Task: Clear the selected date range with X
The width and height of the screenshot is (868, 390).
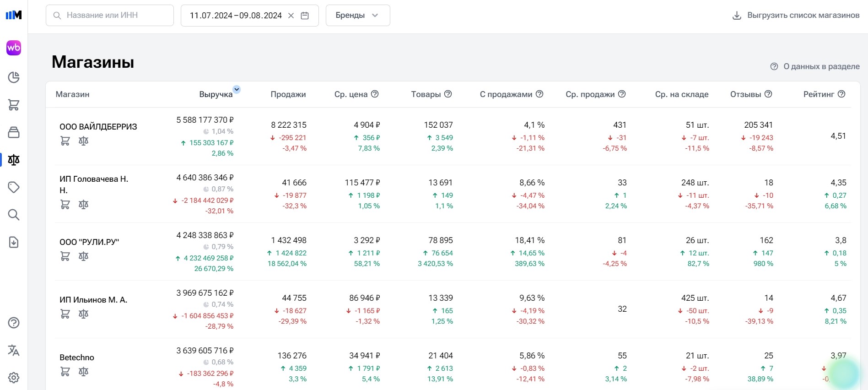Action: click(291, 16)
